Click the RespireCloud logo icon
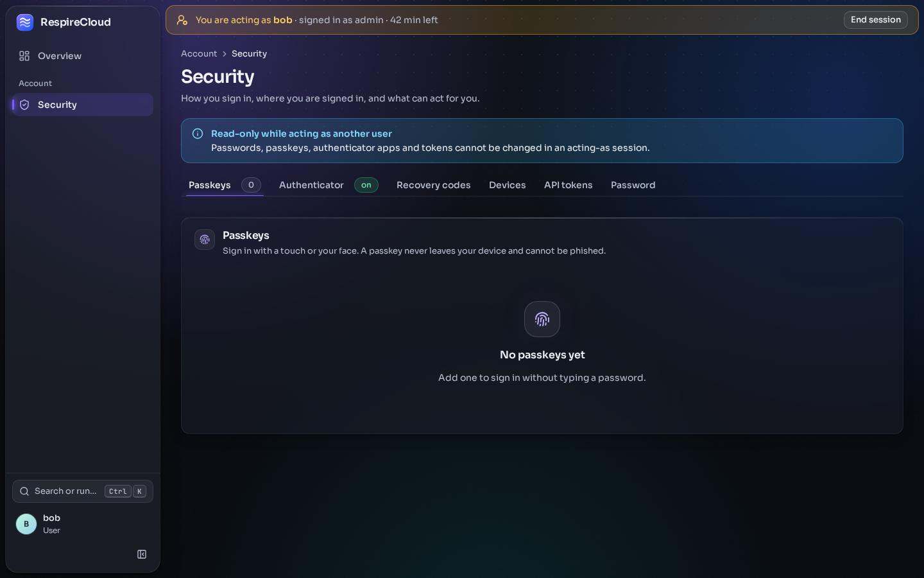The image size is (924, 578). coord(25,22)
